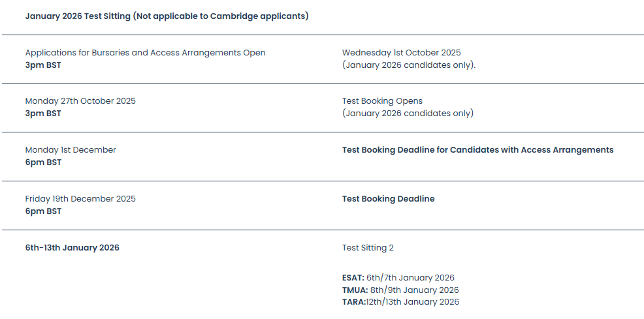Click '3pm BST' under Monday 27th October
The image size is (644, 319).
[43, 114]
